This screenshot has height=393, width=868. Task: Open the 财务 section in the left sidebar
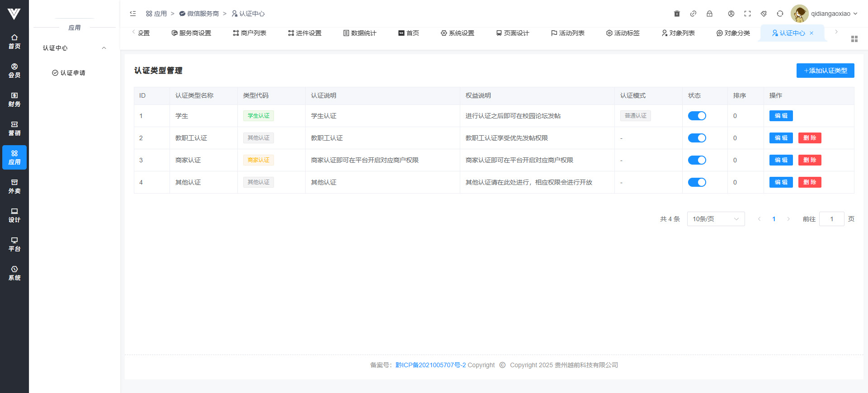click(14, 99)
